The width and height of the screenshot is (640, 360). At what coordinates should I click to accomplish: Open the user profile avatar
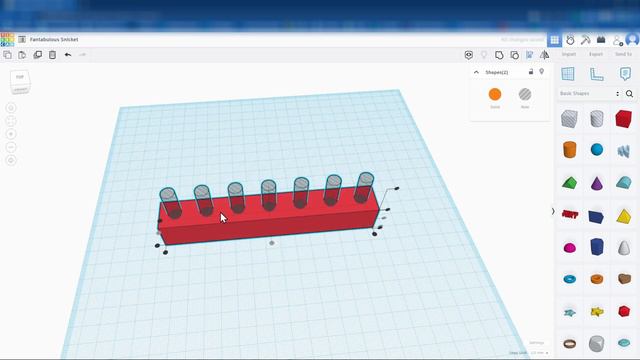click(632, 40)
